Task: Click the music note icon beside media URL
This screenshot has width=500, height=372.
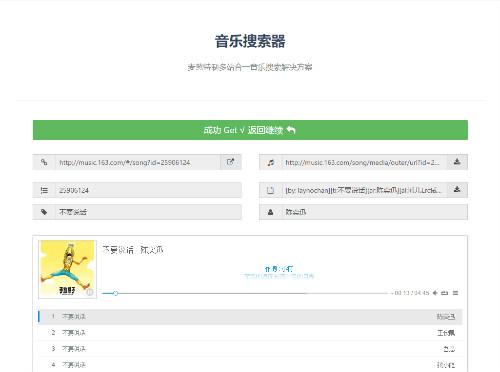Action: (270, 162)
